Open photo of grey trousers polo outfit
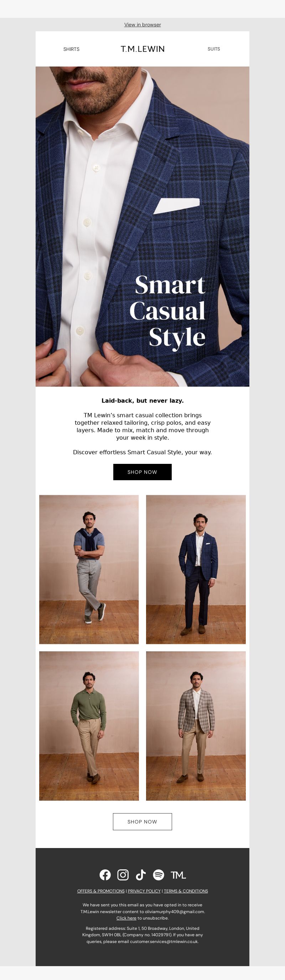285x980 pixels. click(89, 570)
